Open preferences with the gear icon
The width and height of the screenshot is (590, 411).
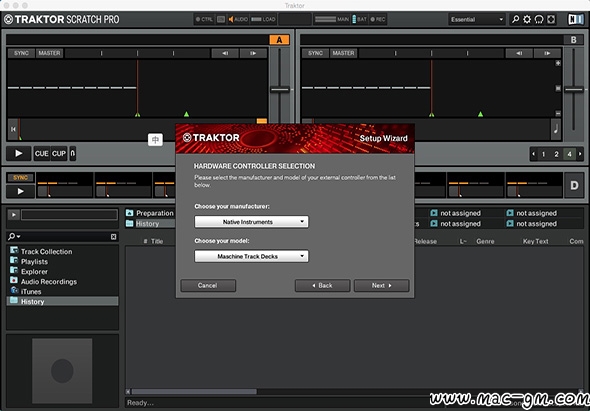[527, 19]
